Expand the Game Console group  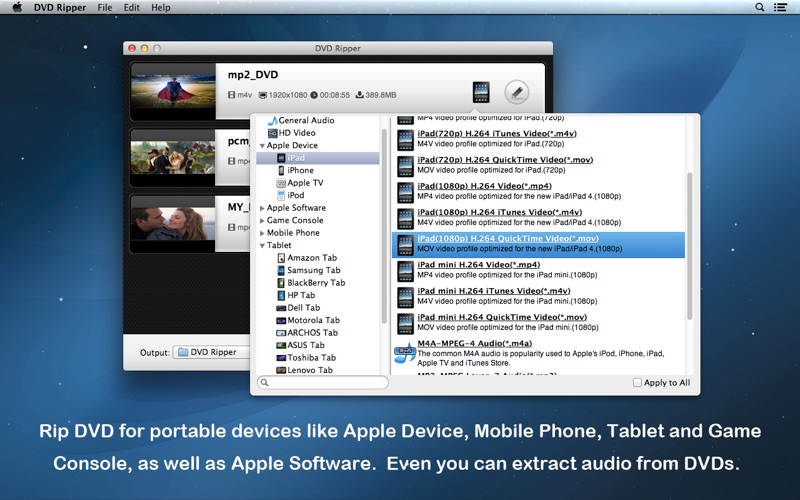(262, 220)
